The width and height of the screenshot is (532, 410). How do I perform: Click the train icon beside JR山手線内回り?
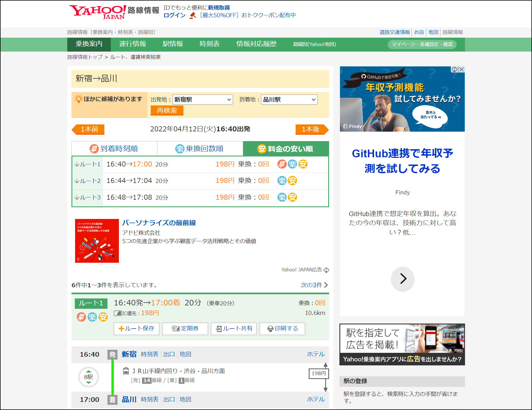pos(126,371)
